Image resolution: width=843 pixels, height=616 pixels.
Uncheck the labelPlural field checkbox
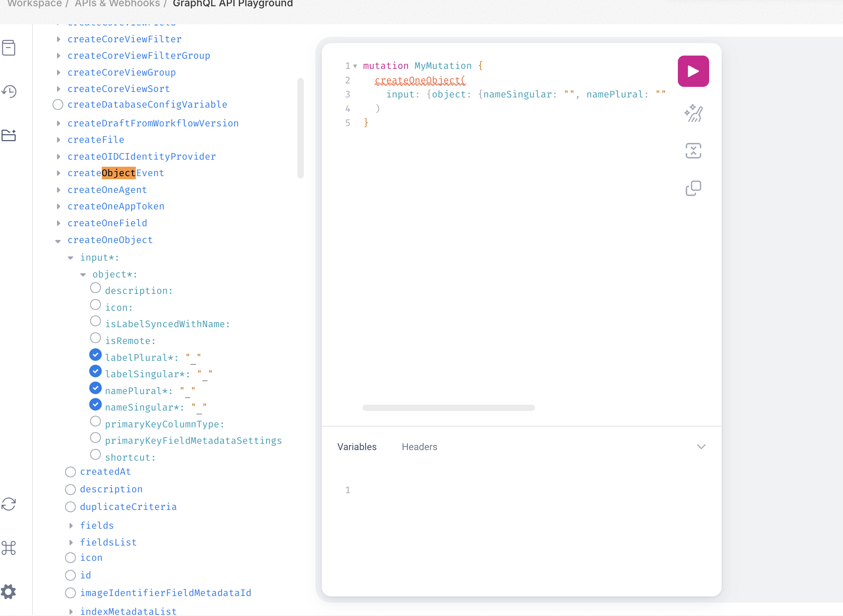click(95, 355)
